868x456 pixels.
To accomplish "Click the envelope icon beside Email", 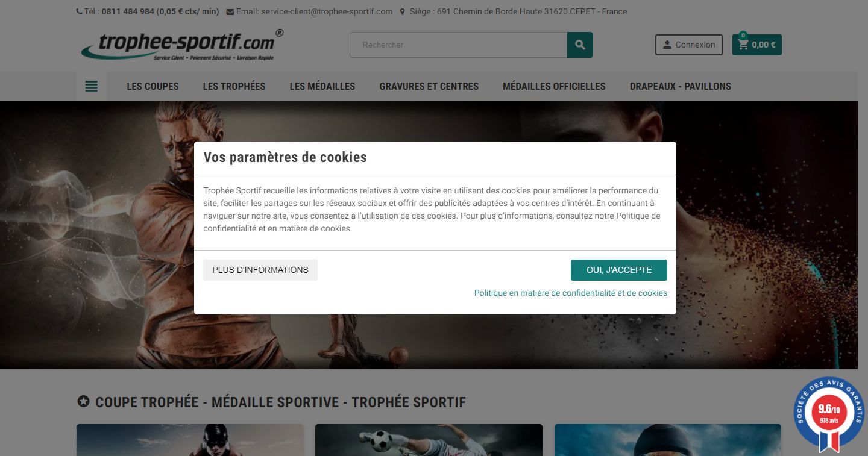I will 230,11.
